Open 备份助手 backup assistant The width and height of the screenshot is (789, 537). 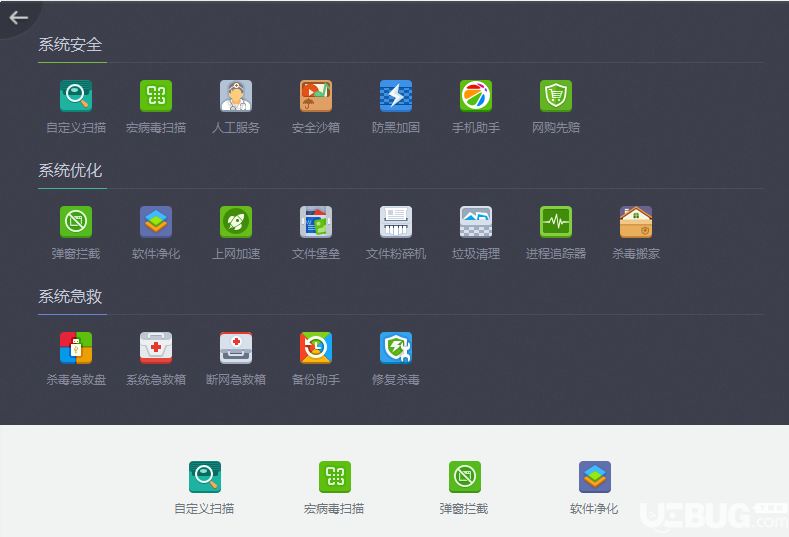316,347
